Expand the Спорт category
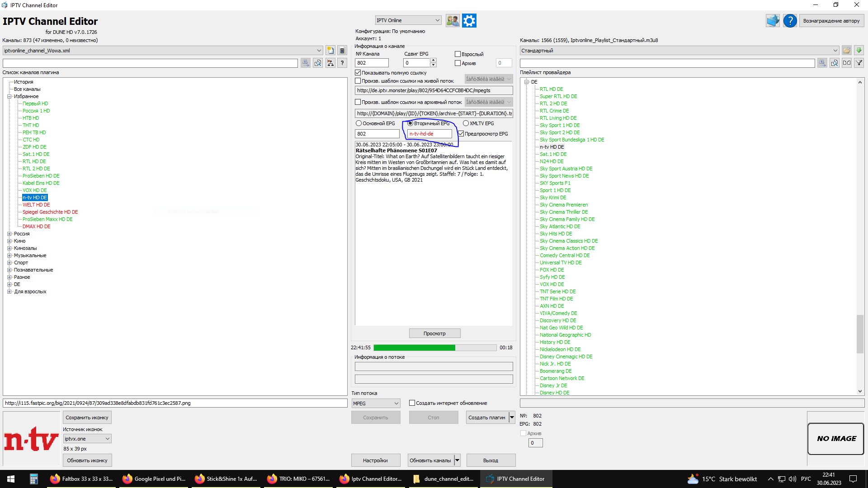The image size is (868, 488). click(x=9, y=263)
